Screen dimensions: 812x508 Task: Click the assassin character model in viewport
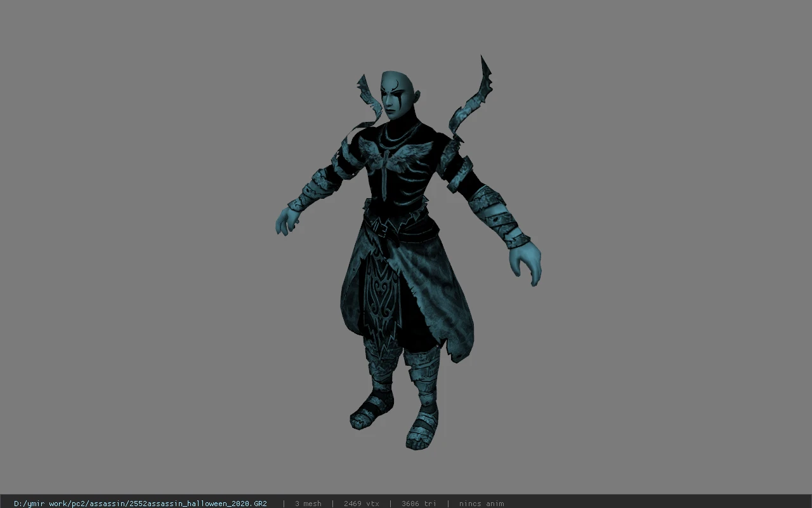pos(408,253)
